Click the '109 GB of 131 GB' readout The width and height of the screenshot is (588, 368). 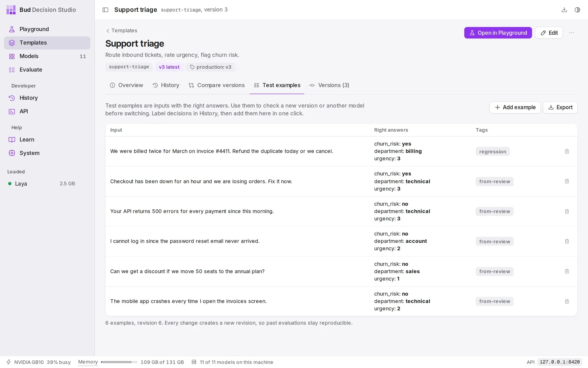pyautogui.click(x=162, y=362)
